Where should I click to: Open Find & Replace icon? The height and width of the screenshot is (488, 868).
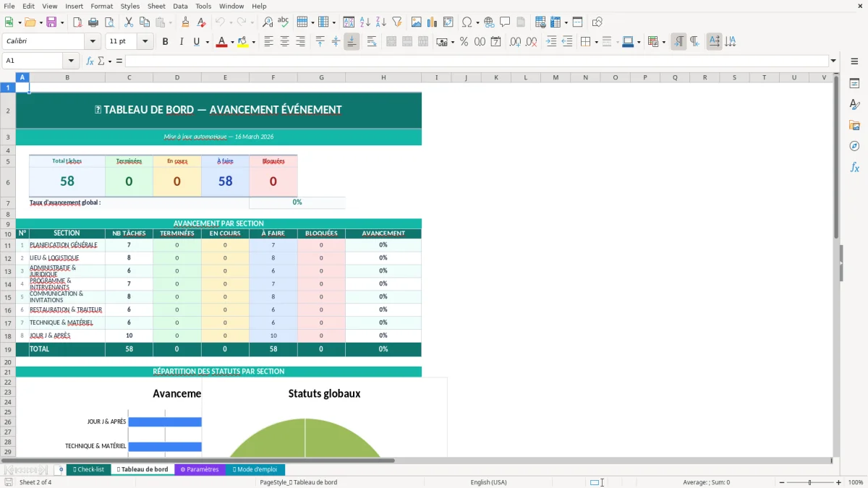click(x=268, y=22)
